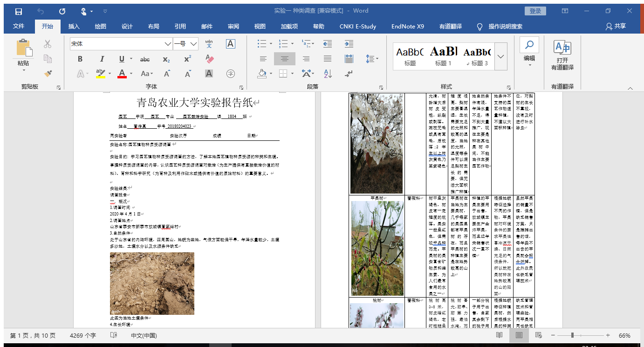Open Youdao Translate from the ribbon
This screenshot has width=644, height=347.
pyautogui.click(x=562, y=55)
